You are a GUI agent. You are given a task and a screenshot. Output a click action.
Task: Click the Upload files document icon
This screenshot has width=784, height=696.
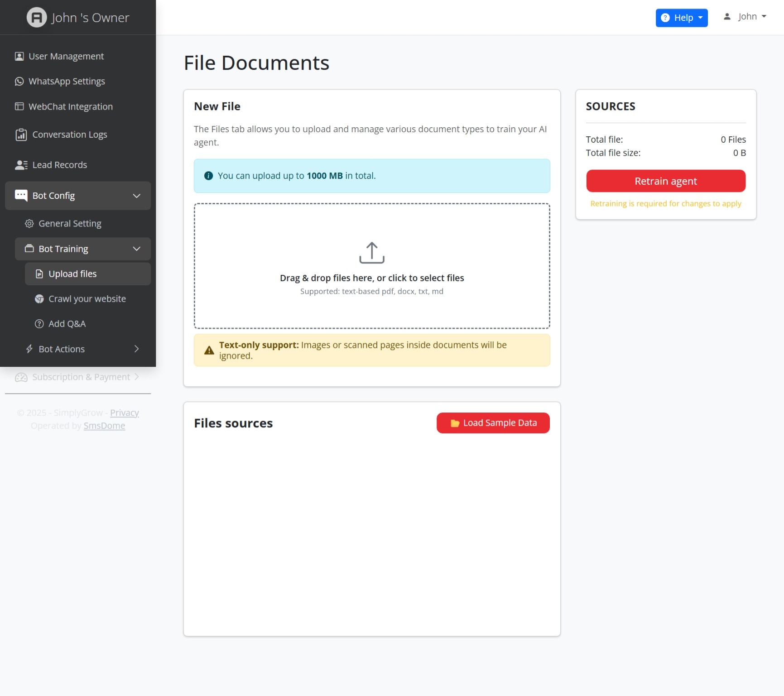click(39, 274)
